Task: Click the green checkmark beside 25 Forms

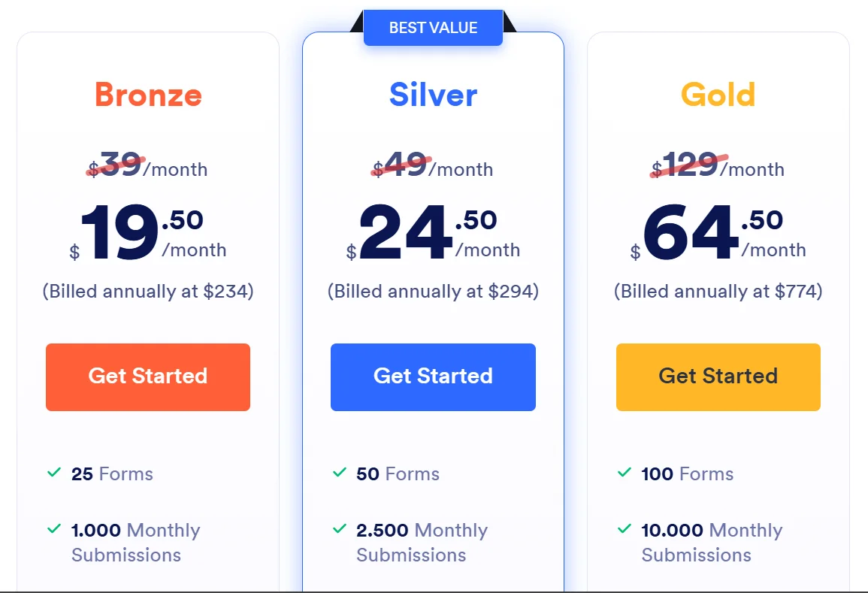Action: coord(54,473)
